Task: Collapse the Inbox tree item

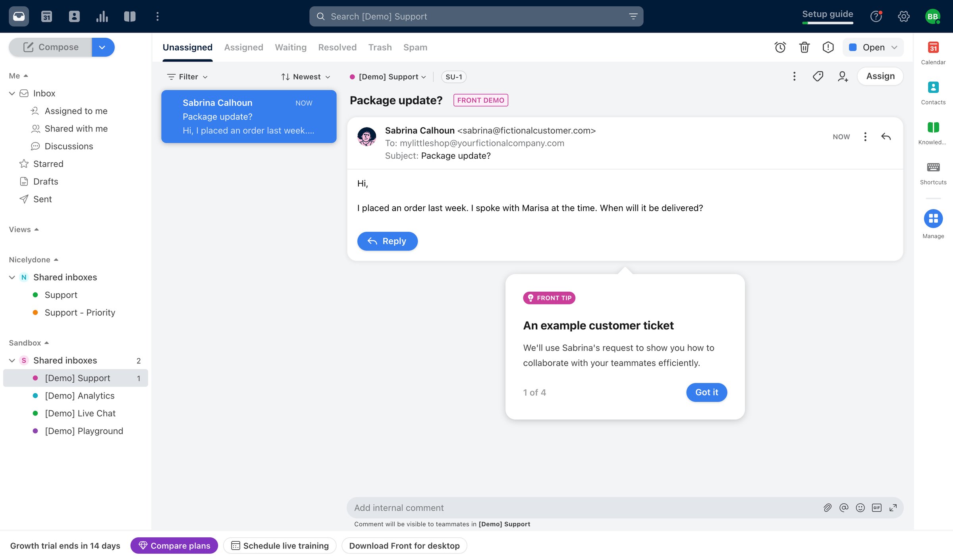Action: 12,93
